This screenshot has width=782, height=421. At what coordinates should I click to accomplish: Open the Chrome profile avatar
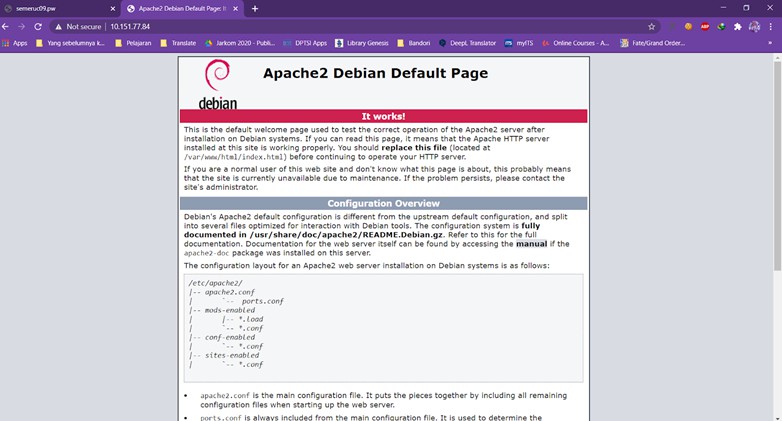pyautogui.click(x=754, y=27)
